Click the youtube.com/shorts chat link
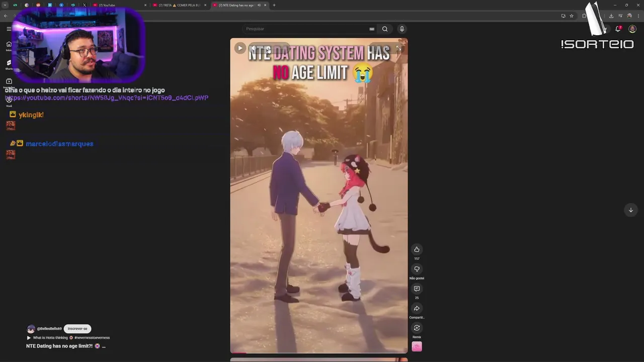This screenshot has width=644, height=362. coord(107,98)
